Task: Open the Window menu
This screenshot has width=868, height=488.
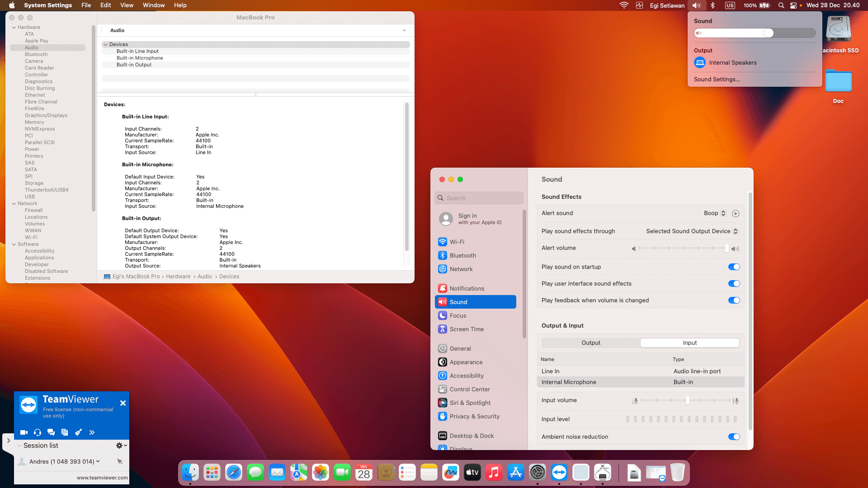Action: click(x=154, y=5)
